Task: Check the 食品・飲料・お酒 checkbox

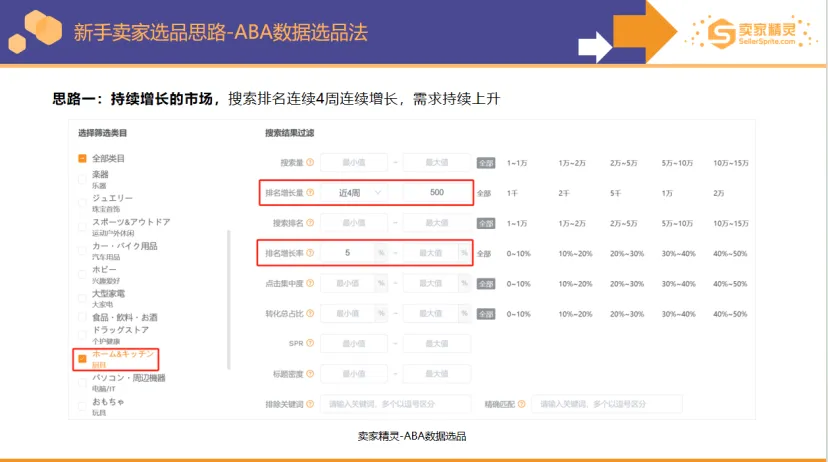Action: [x=82, y=317]
